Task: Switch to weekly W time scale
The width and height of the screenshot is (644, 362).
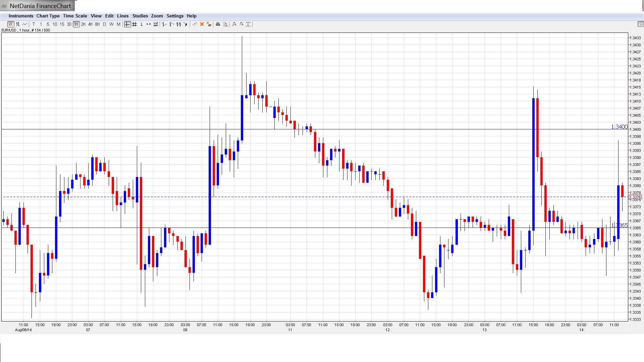Action: click(111, 24)
